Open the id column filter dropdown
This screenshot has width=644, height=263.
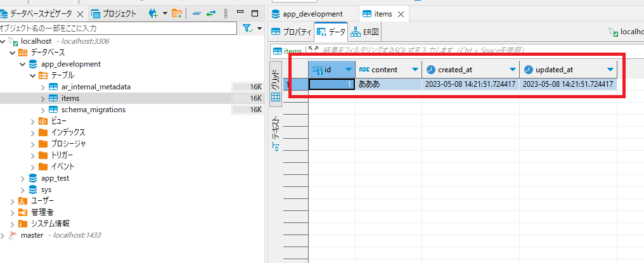[x=349, y=70]
